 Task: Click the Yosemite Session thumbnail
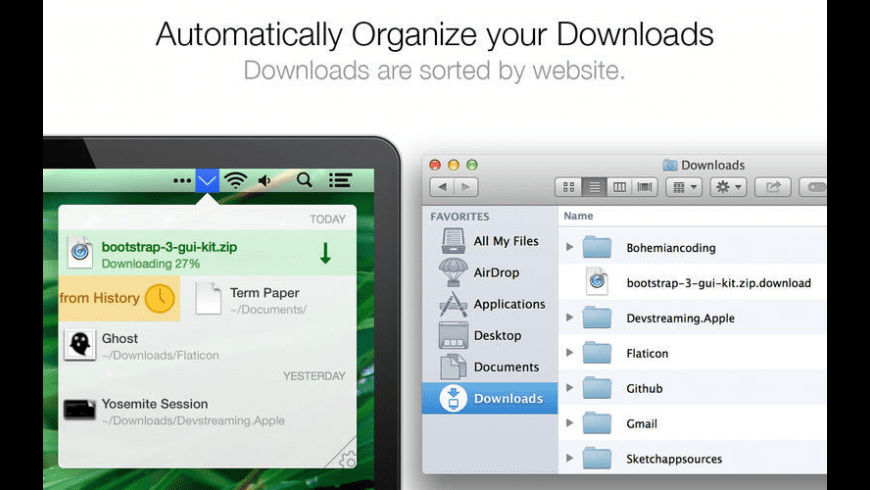pyautogui.click(x=80, y=410)
